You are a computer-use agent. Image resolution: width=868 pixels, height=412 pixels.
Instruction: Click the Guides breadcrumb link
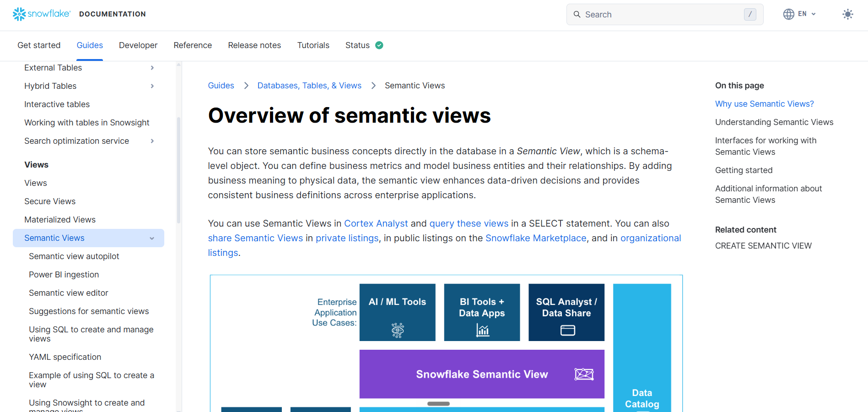click(221, 86)
